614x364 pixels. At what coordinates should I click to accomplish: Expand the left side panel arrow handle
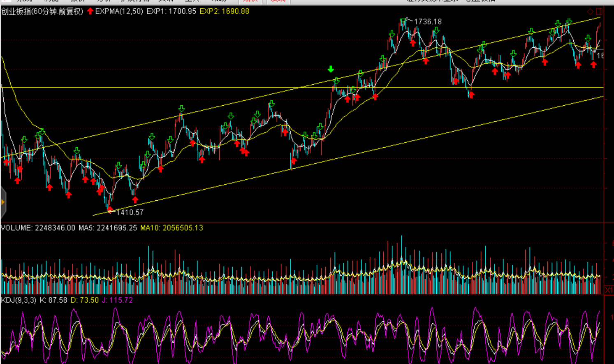tap(3, 202)
